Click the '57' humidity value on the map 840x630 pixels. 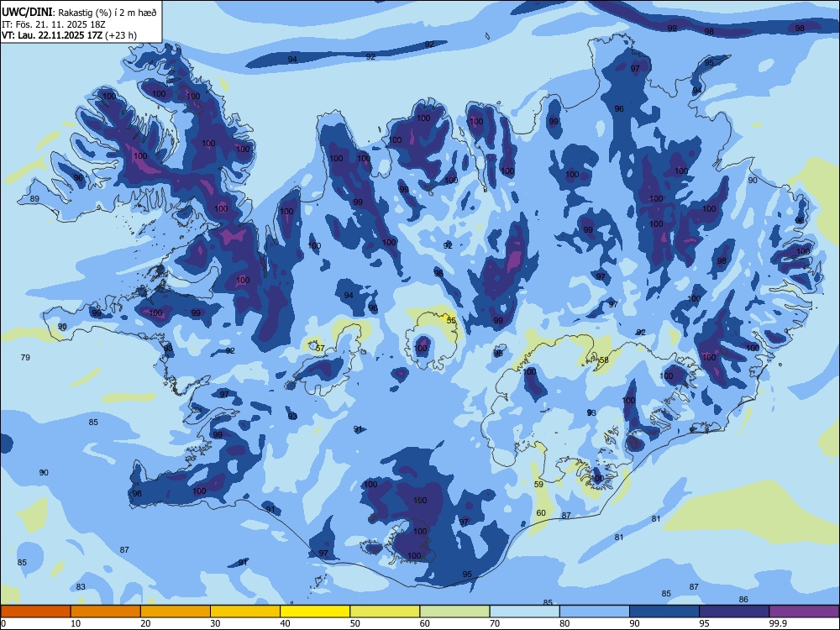pyautogui.click(x=319, y=349)
